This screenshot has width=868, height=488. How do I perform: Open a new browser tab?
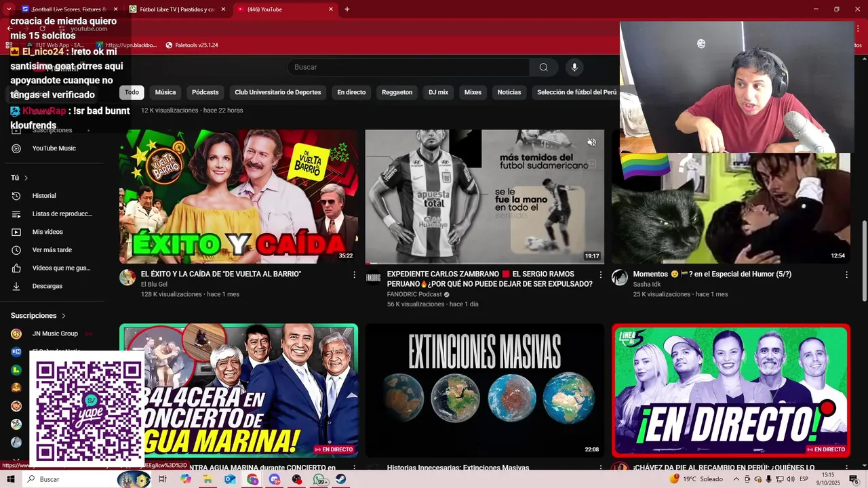[x=347, y=9]
